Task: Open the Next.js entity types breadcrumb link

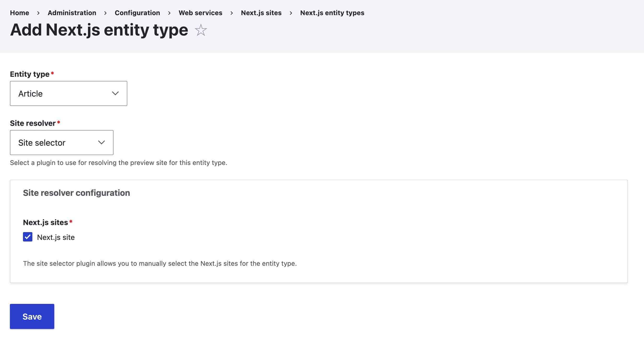Action: tap(332, 13)
